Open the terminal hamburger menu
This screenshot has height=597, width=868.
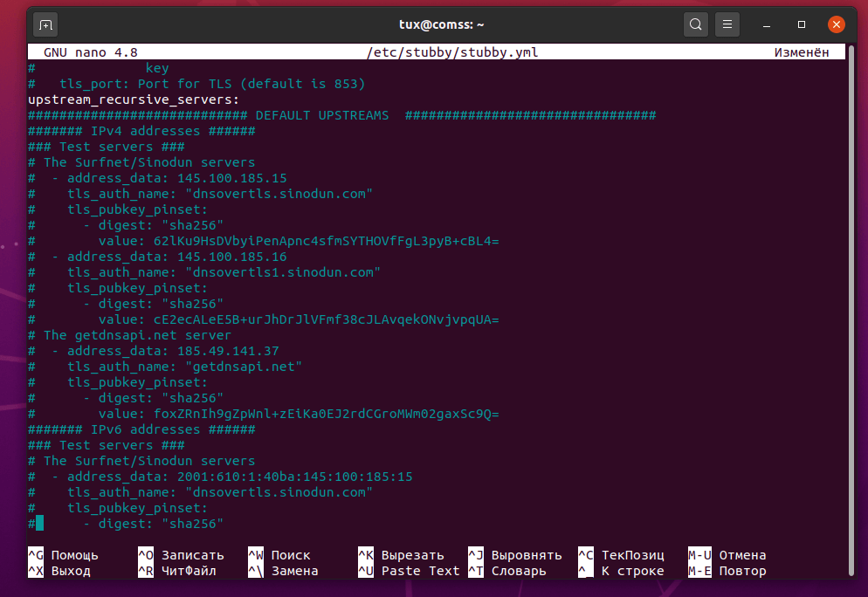[x=727, y=24]
